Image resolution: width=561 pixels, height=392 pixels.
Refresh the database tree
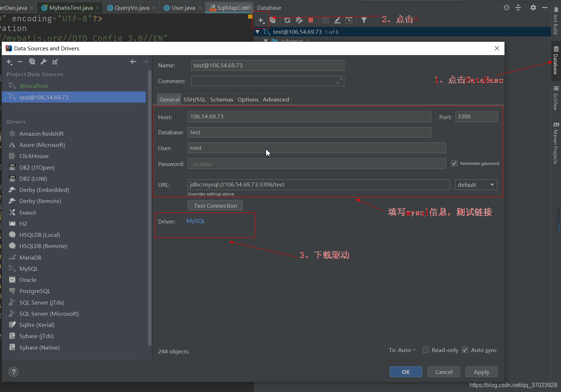287,20
